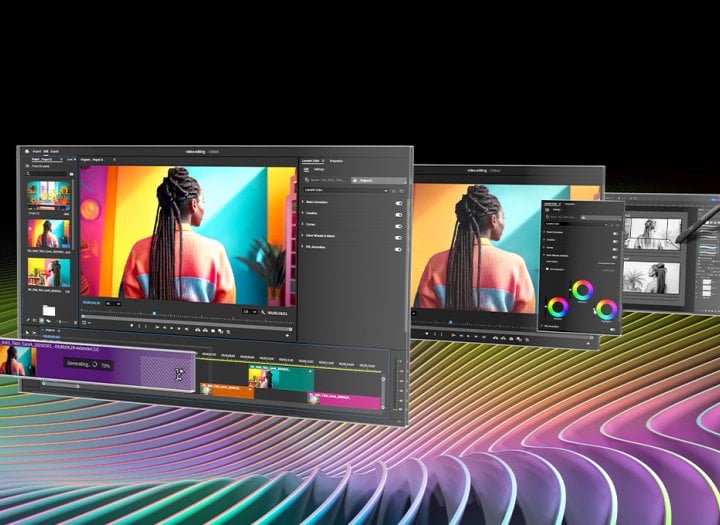The width and height of the screenshot is (720, 525).
Task: Click the Add Marker button in transport controls
Action: coord(132,325)
